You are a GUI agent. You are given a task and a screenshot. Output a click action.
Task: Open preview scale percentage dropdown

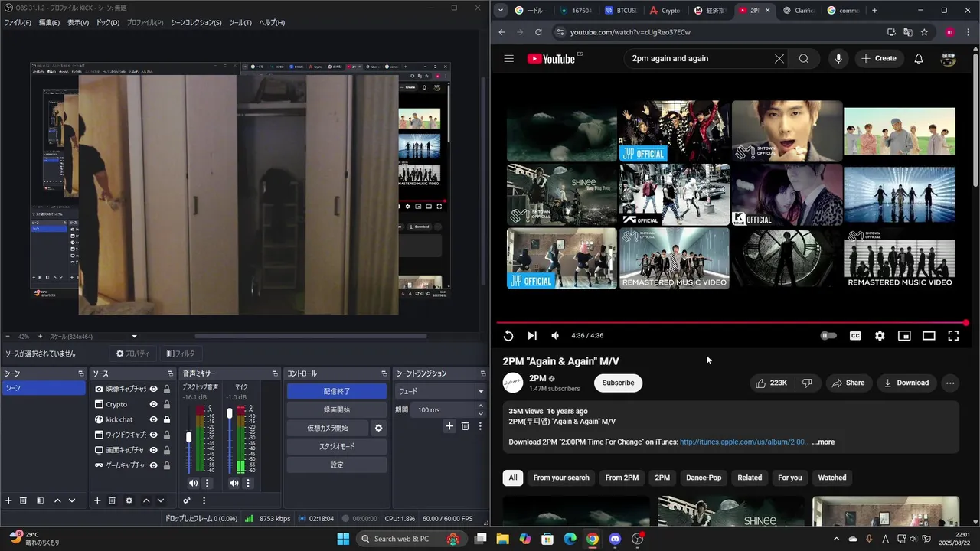tap(134, 337)
